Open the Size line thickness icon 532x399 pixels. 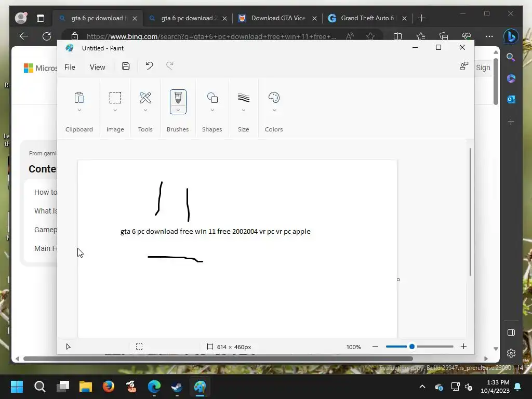click(244, 98)
